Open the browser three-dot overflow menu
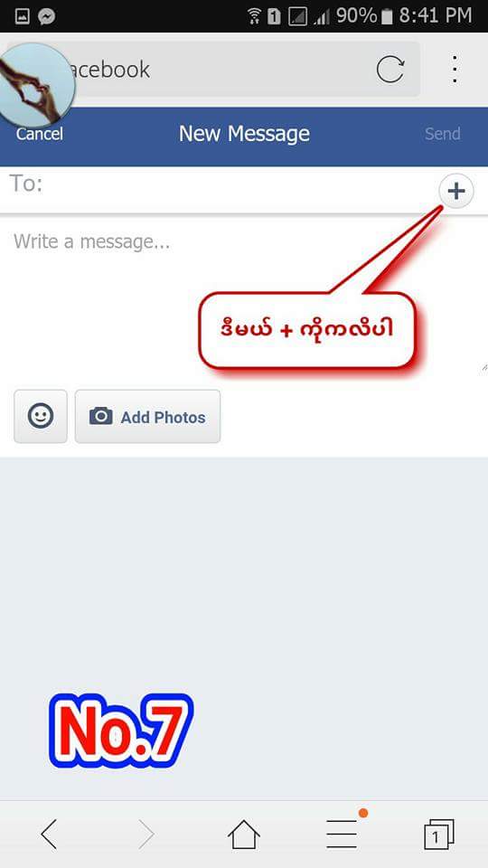Image resolution: width=488 pixels, height=868 pixels. coord(455,70)
